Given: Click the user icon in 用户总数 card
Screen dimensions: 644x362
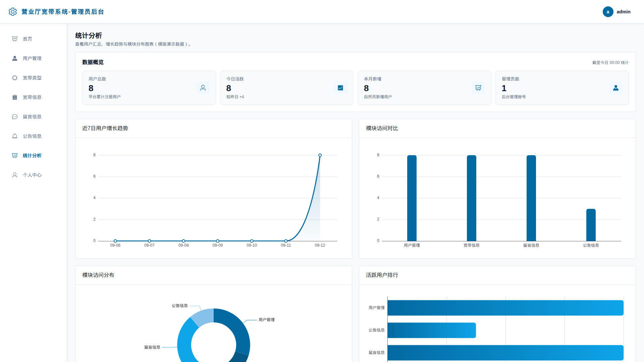Looking at the screenshot, I should click(x=203, y=88).
